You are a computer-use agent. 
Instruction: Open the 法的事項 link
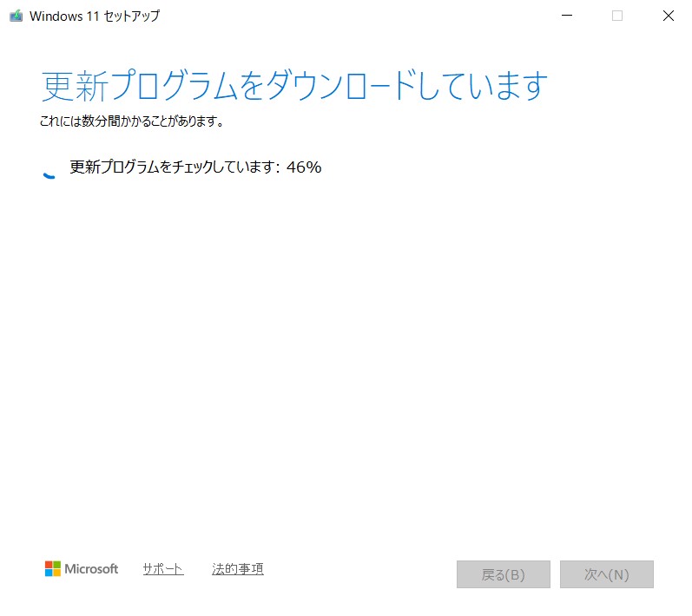point(237,569)
